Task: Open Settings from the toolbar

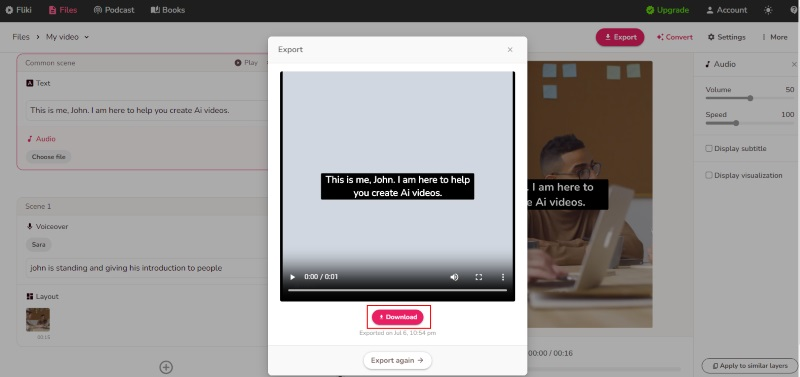Action: point(727,37)
